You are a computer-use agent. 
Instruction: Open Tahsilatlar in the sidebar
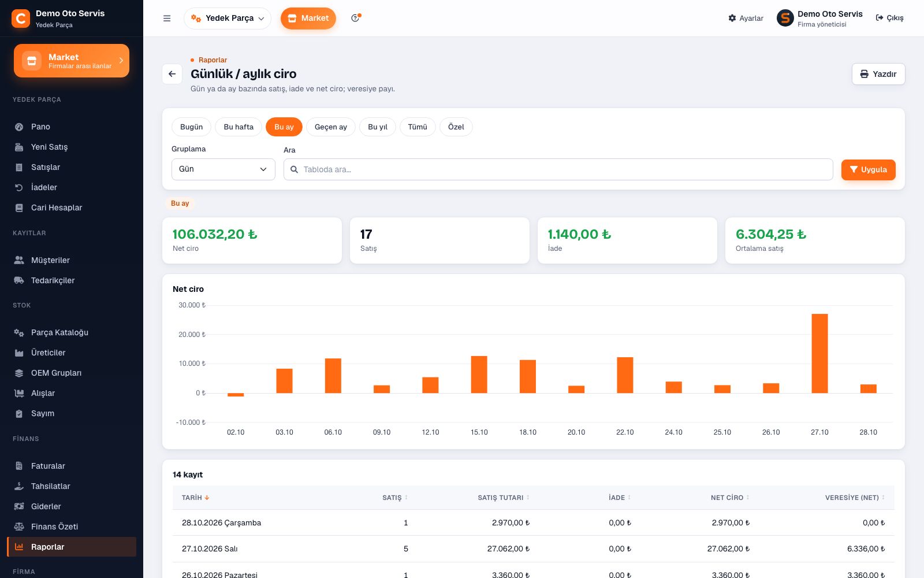click(x=72, y=486)
